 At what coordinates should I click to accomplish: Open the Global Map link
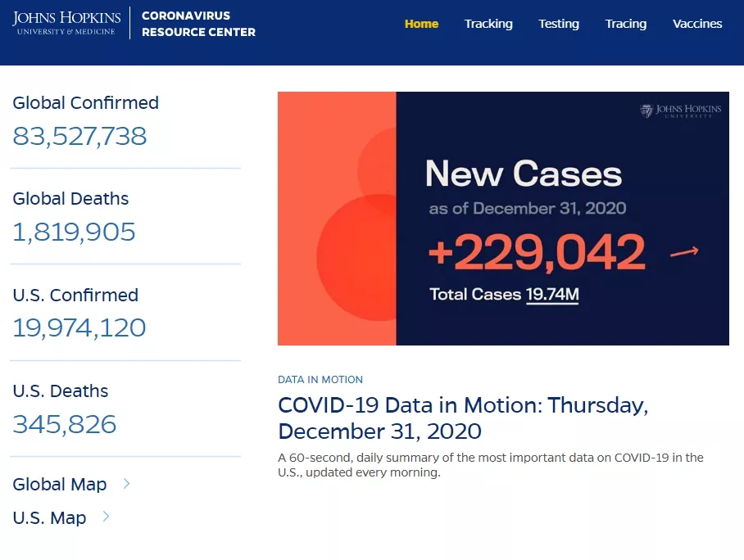60,485
